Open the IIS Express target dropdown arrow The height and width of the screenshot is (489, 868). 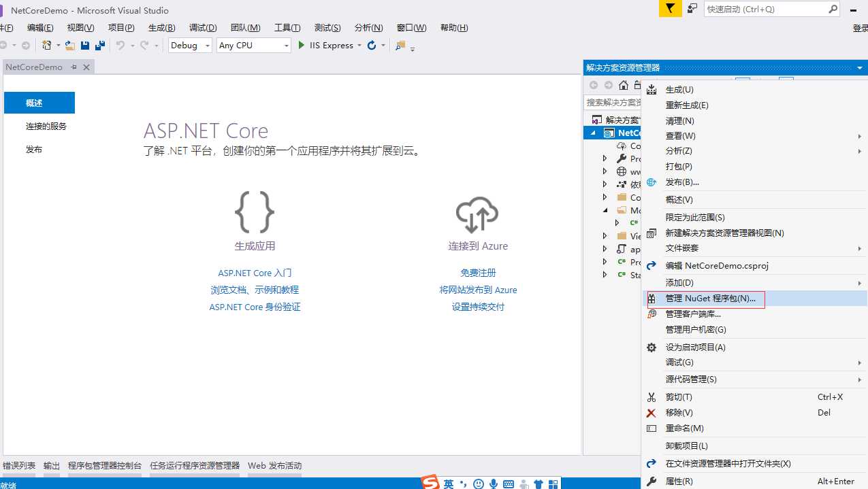point(359,46)
